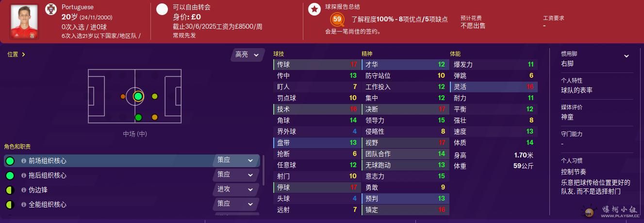Select the lower green defensive midfield dot
The width and height of the screenshot is (644, 223).
[138, 117]
